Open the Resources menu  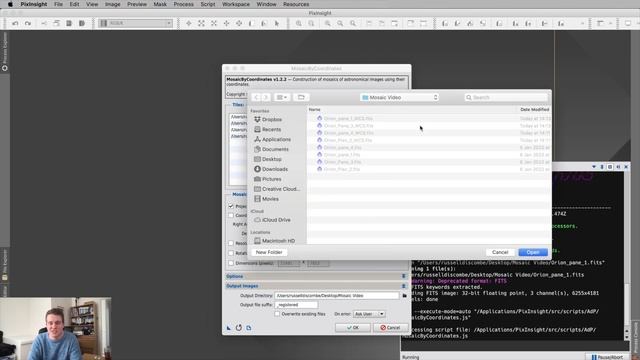click(296, 4)
